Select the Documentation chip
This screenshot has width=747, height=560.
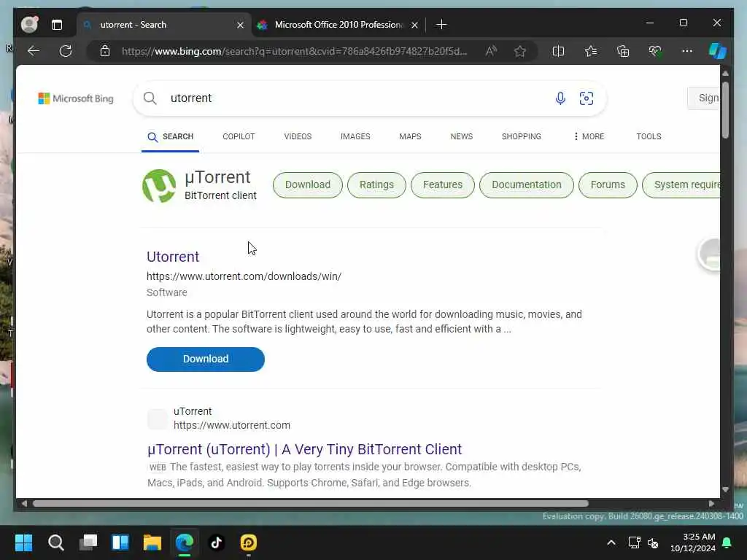(527, 184)
